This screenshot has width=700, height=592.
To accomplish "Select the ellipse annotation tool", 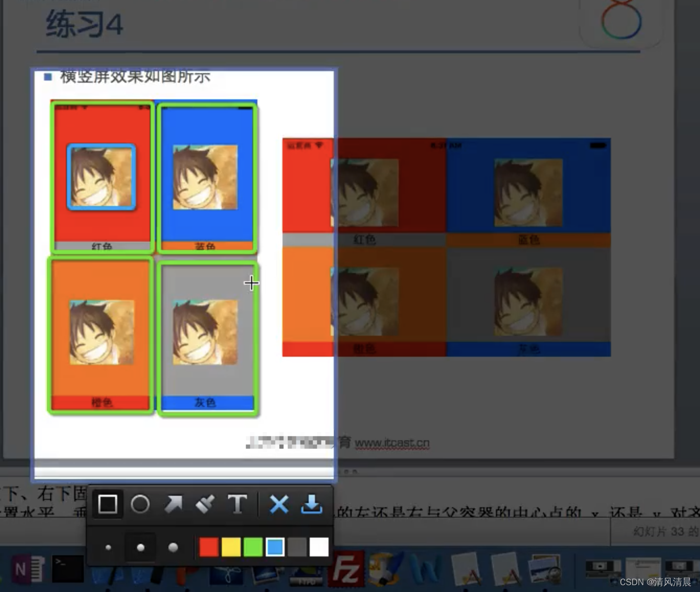I will click(x=140, y=504).
